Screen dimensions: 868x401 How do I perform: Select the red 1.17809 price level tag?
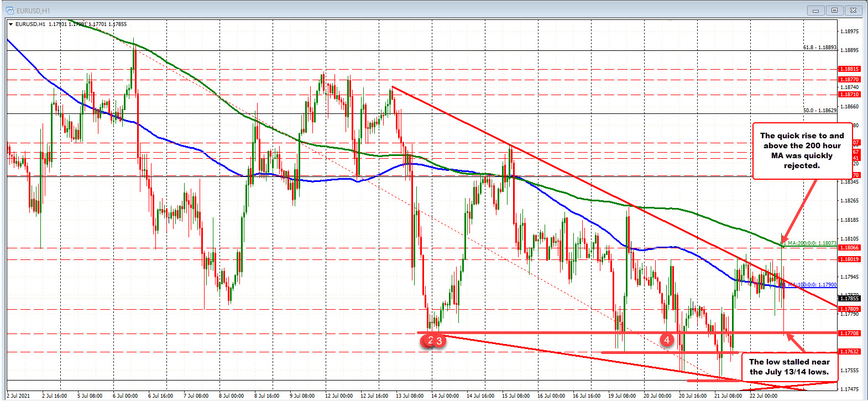[x=850, y=309]
